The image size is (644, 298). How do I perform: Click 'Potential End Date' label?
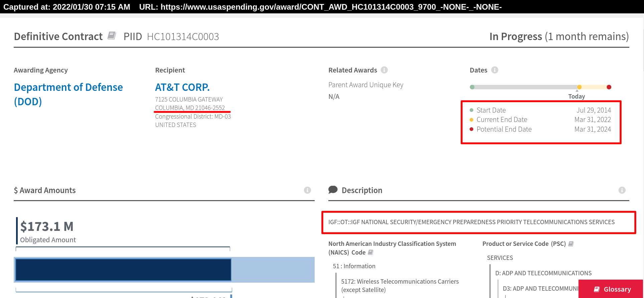click(504, 129)
